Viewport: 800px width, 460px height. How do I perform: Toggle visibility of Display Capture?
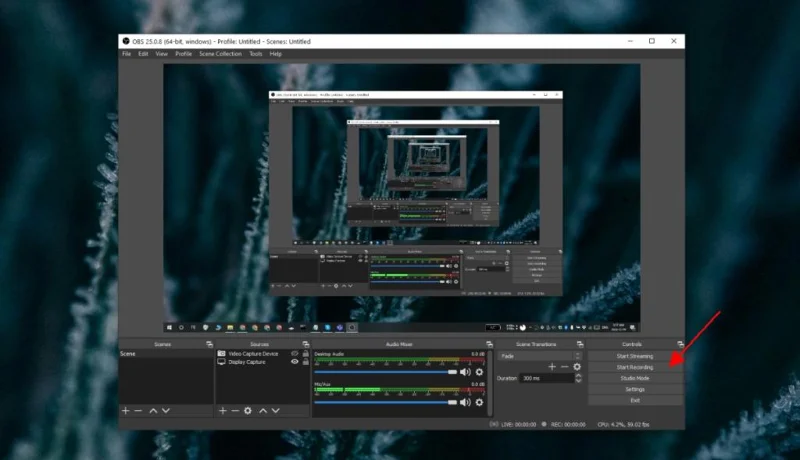[x=294, y=362]
